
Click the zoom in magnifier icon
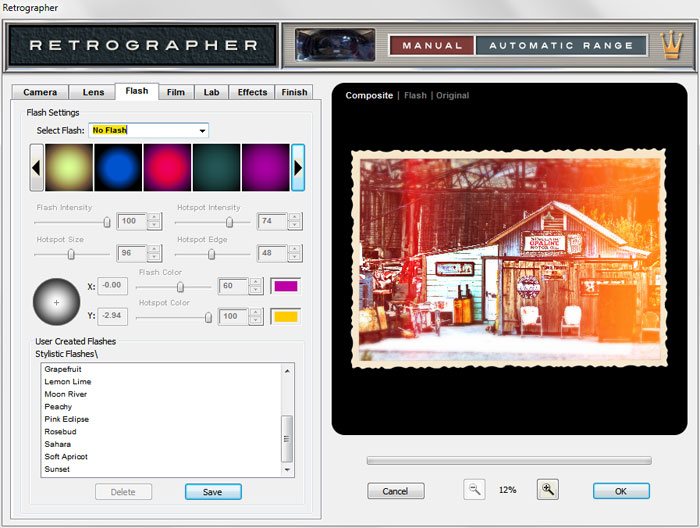[x=548, y=490]
